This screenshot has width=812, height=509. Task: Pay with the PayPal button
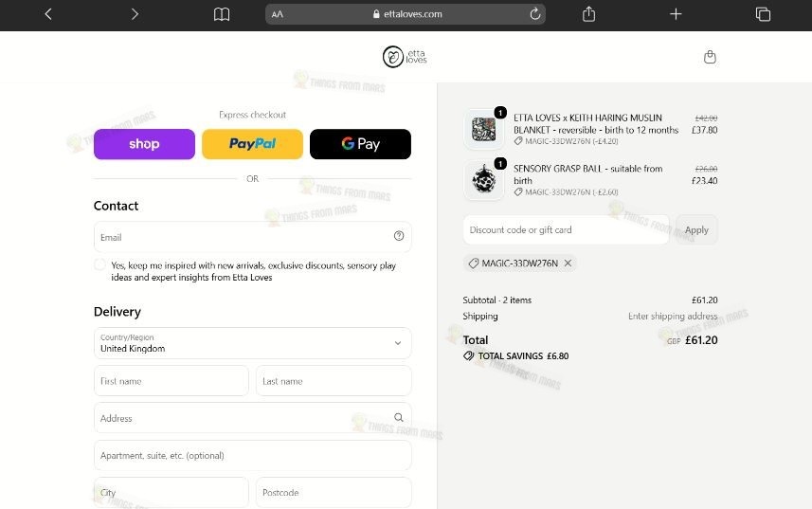(x=252, y=144)
